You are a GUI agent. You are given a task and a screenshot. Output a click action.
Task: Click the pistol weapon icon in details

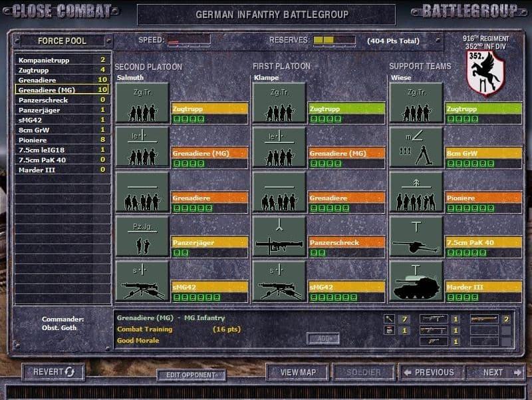pyautogui.click(x=434, y=341)
